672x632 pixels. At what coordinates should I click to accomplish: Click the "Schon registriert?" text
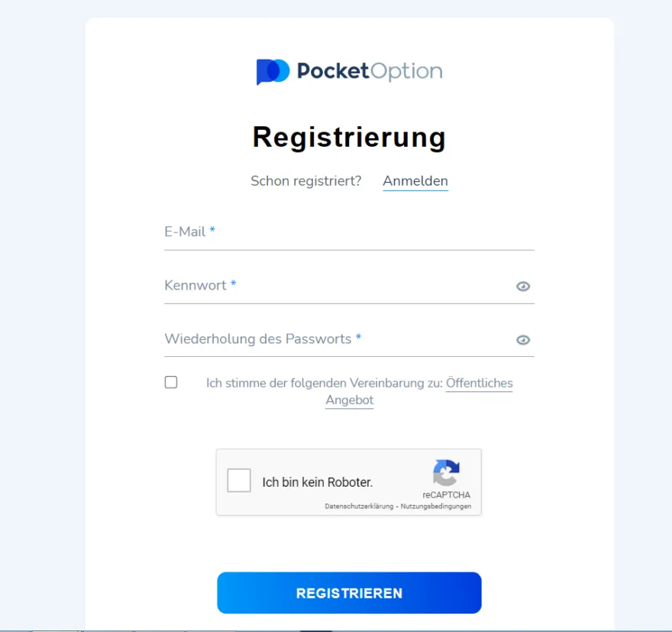pos(305,180)
